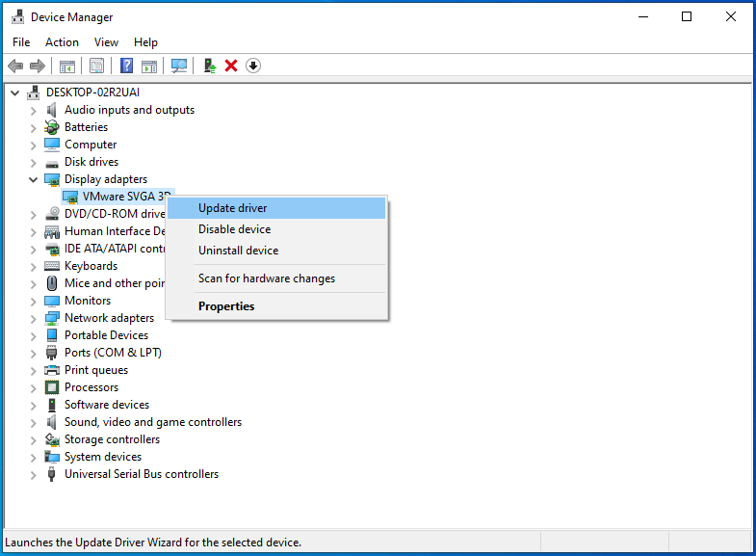The height and width of the screenshot is (556, 756).
Task: Expand the Universal Serial Bus controllers node
Action: pyautogui.click(x=34, y=474)
